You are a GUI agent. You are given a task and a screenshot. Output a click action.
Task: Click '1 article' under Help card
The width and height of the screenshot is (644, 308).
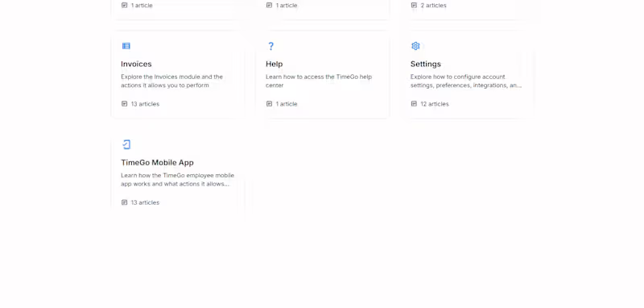tap(287, 104)
